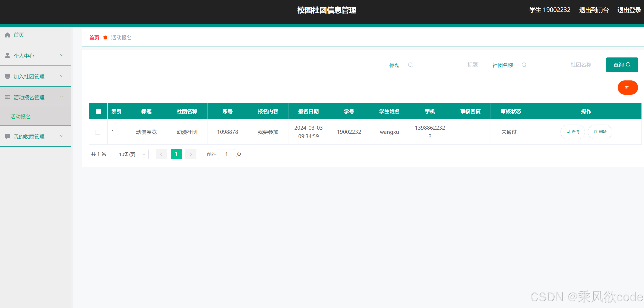Click the red briefcase icon in the breadcrumb
Screen dimensions: 644x308
click(x=105, y=37)
